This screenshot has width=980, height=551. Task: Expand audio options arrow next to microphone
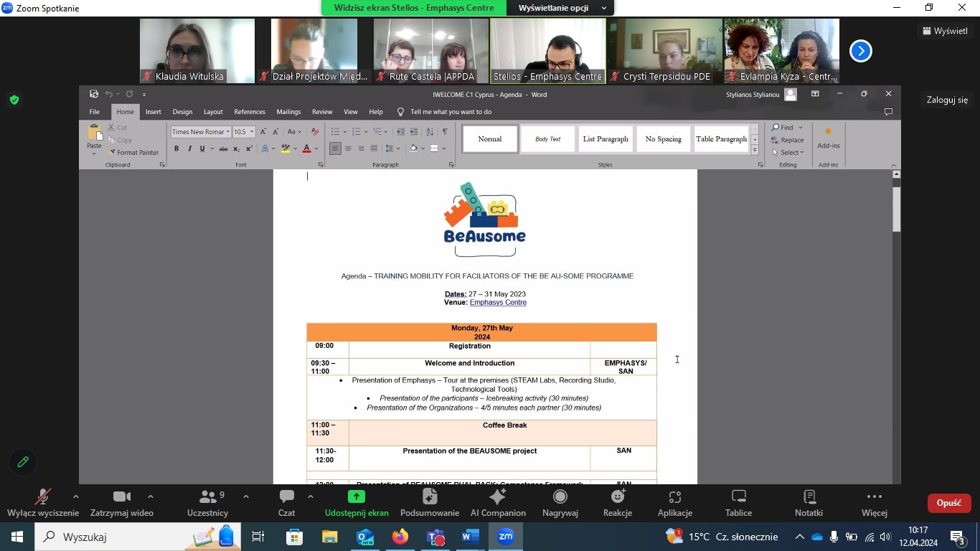tap(76, 496)
